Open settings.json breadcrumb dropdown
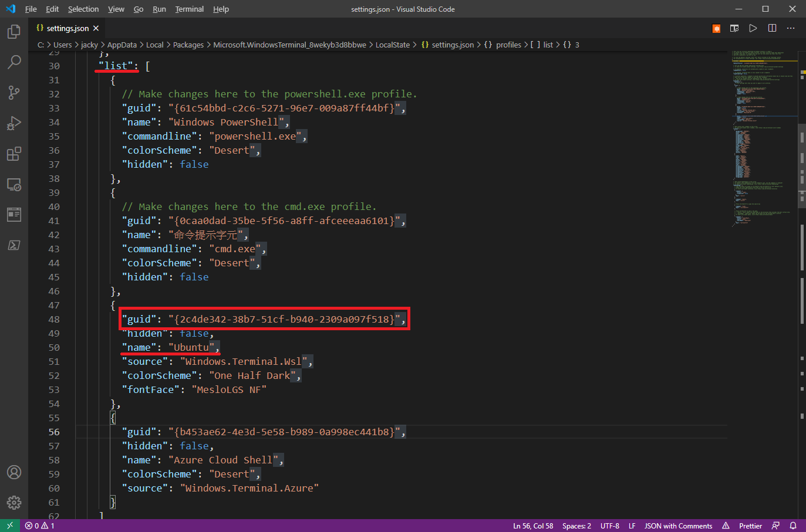The image size is (806, 532). (447, 45)
